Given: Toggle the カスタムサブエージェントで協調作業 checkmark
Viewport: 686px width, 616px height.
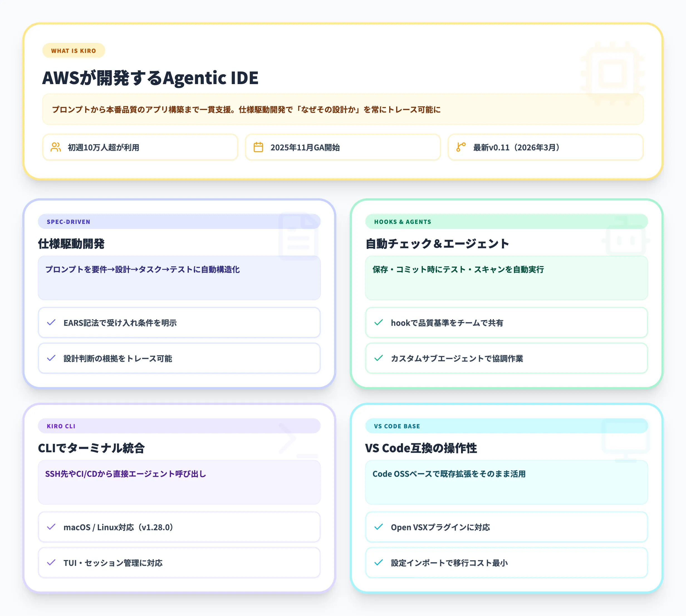Looking at the screenshot, I should pyautogui.click(x=378, y=359).
